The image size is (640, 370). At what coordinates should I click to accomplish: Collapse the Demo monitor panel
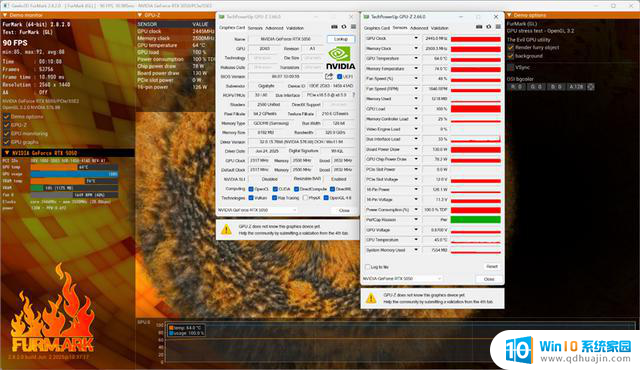(x=5, y=15)
